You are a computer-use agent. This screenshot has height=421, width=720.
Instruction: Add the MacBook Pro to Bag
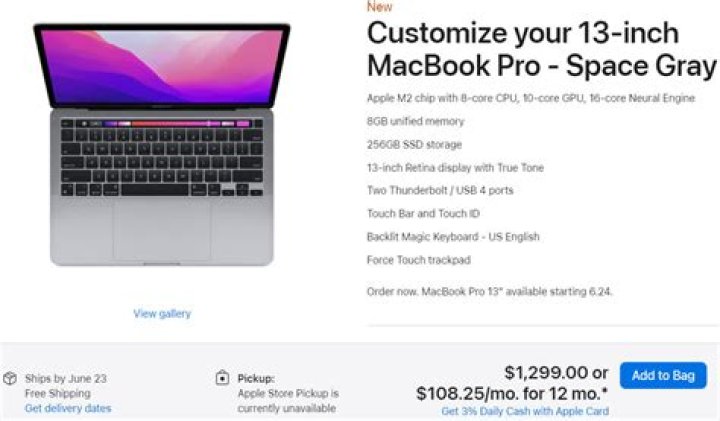pos(662,375)
